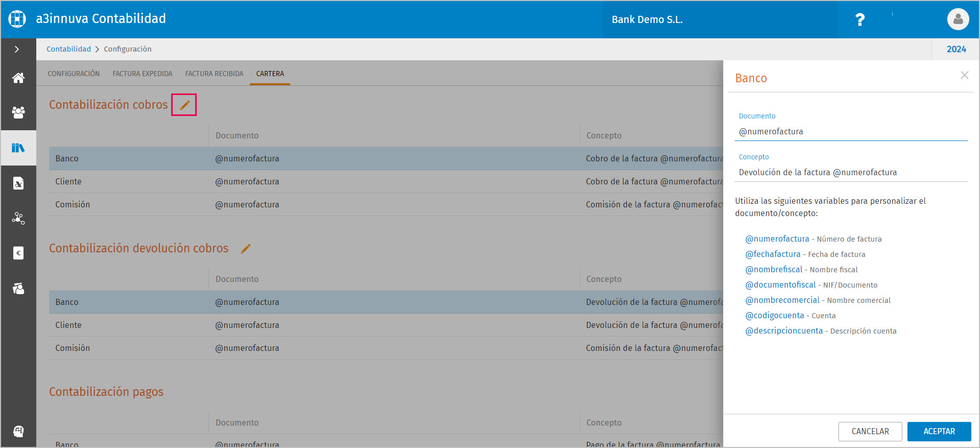Select Banco row under Contabilización devolución cobros
The height and width of the screenshot is (448, 980).
click(386, 302)
